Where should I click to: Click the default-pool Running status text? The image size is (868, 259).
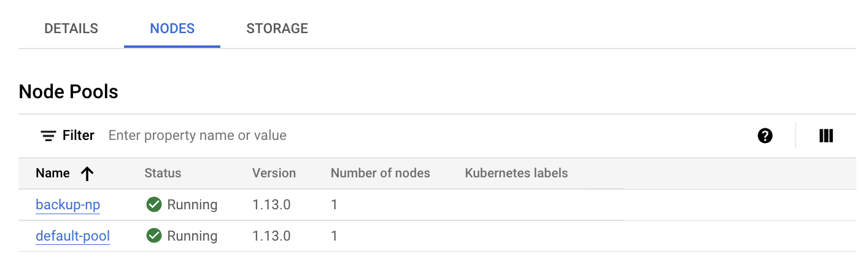click(192, 236)
